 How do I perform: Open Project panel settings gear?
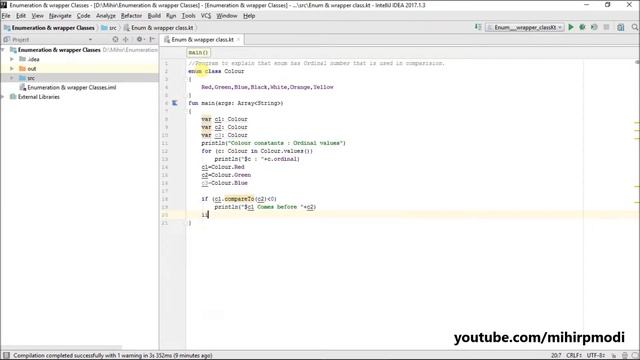pos(140,40)
